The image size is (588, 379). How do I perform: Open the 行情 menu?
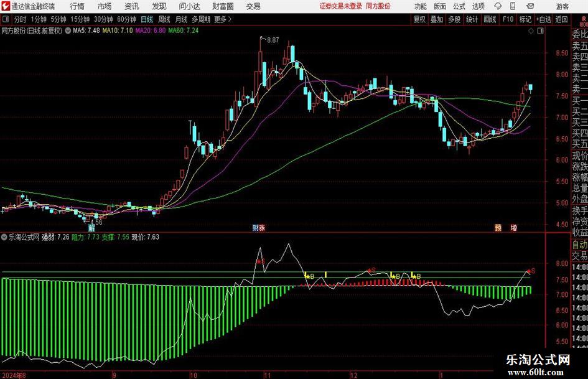(x=77, y=6)
